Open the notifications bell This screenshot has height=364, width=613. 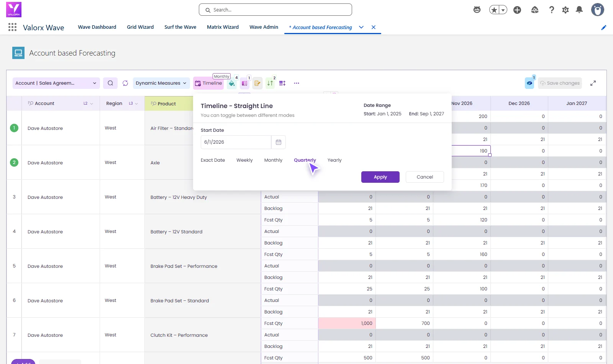[x=579, y=10]
